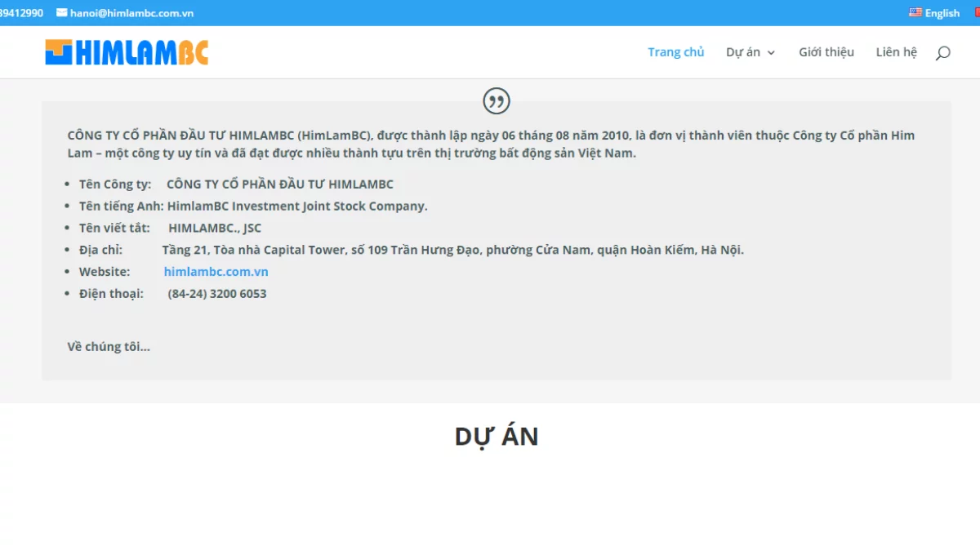The height and width of the screenshot is (551, 980).
Task: Click the Capital Tower address line
Action: pyautogui.click(x=452, y=250)
